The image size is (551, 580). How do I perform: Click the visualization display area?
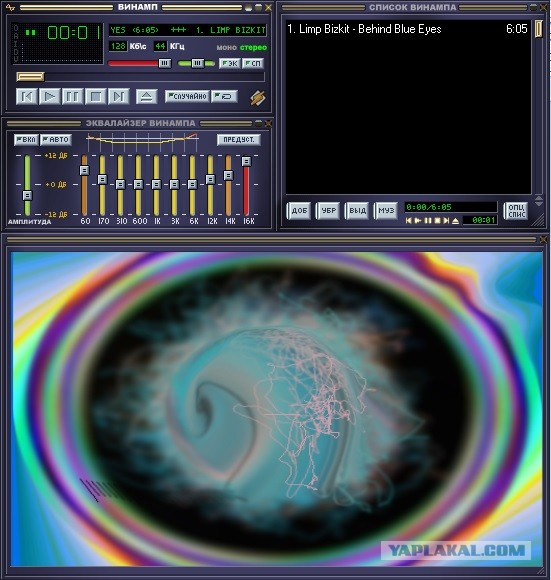(277, 409)
